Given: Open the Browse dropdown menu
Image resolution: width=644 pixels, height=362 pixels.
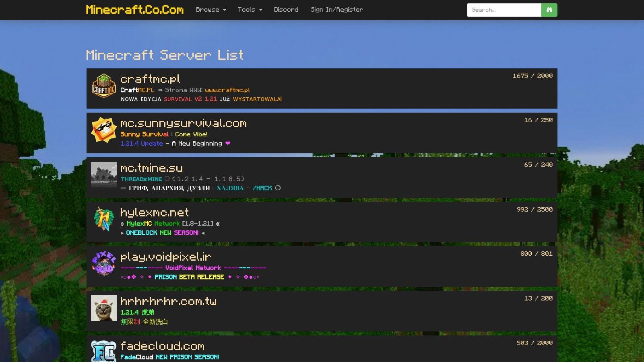Looking at the screenshot, I should click(211, 10).
